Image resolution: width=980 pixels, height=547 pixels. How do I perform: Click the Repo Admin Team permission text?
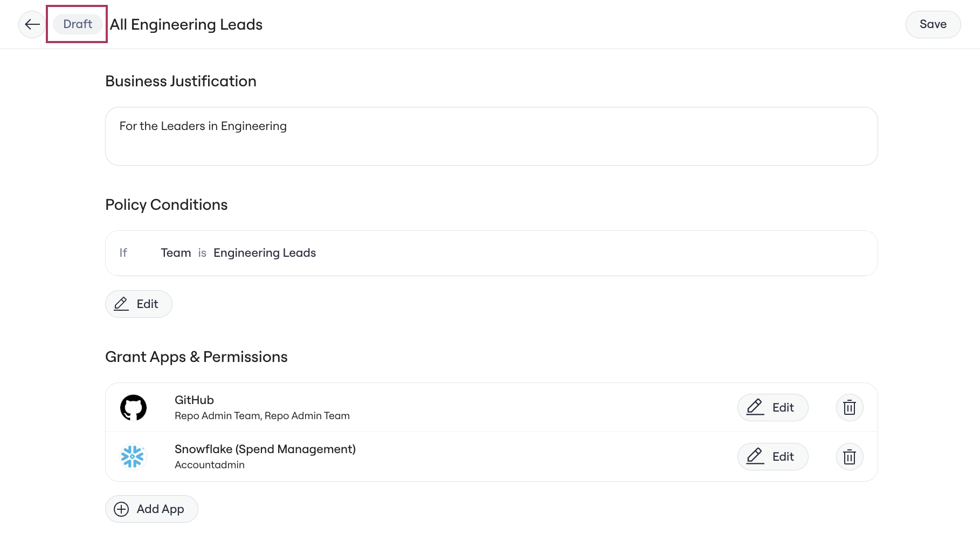click(262, 415)
